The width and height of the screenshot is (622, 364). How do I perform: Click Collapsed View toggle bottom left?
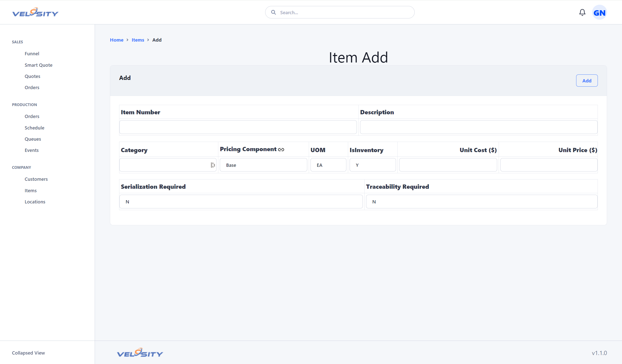(x=28, y=353)
